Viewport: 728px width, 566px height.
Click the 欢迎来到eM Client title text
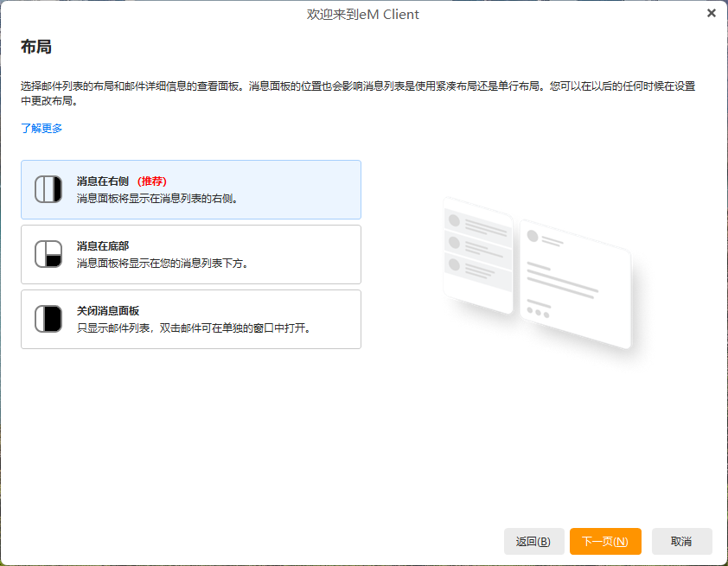[x=363, y=15]
